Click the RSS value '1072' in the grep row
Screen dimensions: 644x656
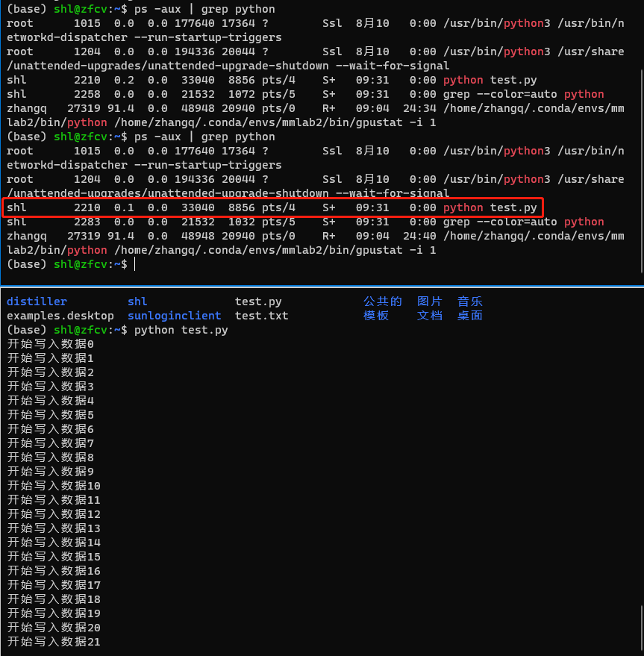(x=242, y=94)
